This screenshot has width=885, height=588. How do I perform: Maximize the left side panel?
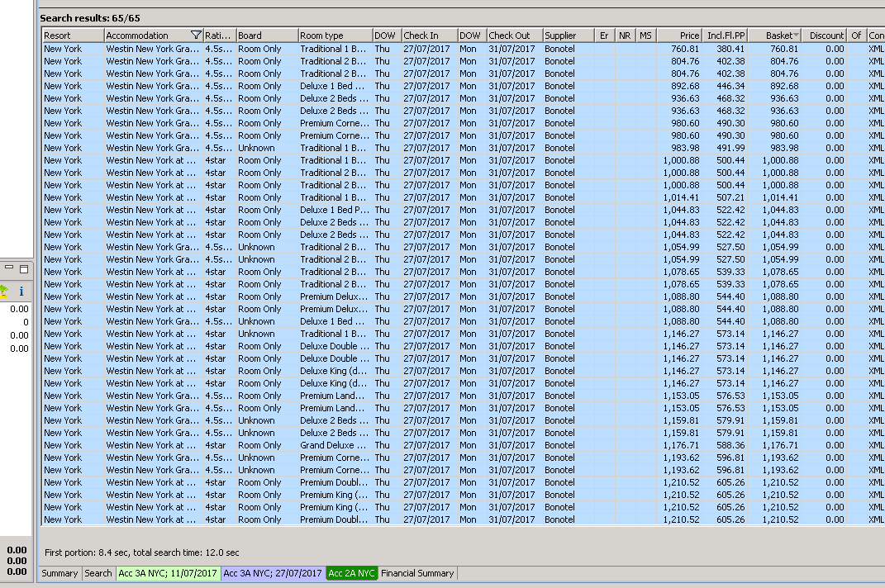click(x=24, y=268)
